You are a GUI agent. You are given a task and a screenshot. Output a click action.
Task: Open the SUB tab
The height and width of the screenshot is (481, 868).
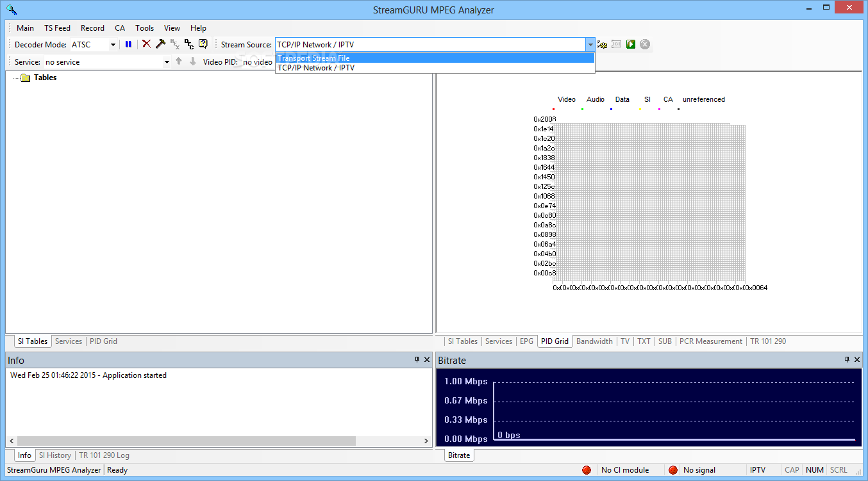(665, 341)
